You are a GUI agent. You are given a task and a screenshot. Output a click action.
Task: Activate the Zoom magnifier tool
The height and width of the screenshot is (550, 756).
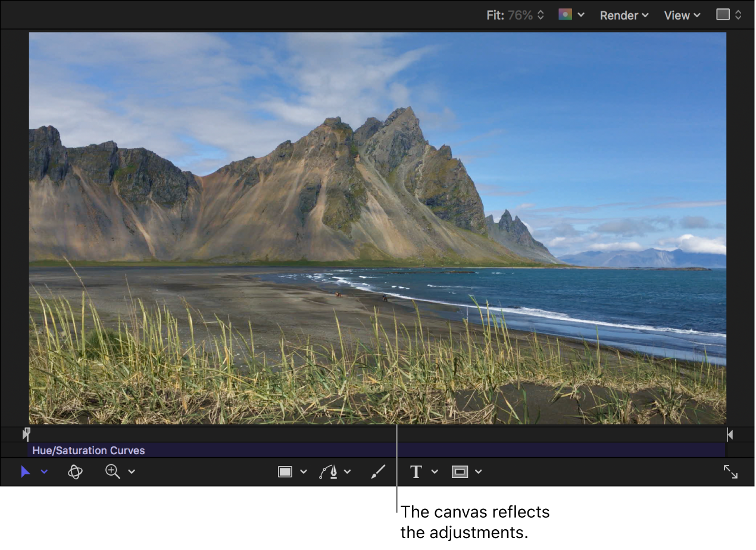tap(112, 472)
